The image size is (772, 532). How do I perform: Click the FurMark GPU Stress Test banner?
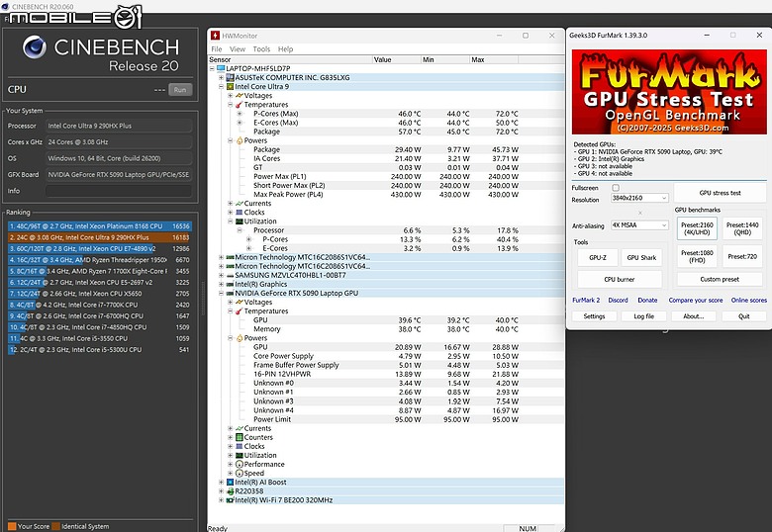coord(669,92)
